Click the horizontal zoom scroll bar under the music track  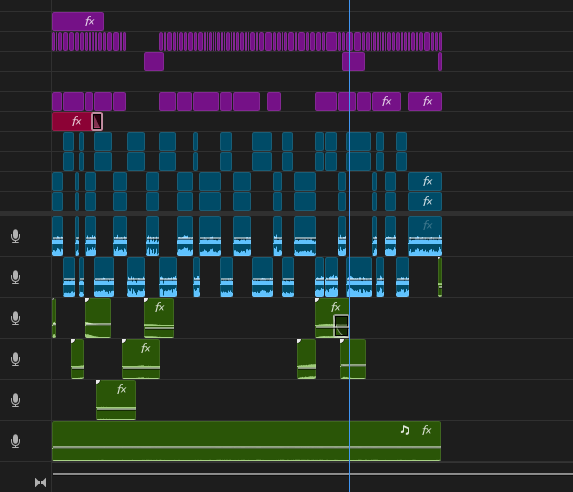(x=313, y=474)
